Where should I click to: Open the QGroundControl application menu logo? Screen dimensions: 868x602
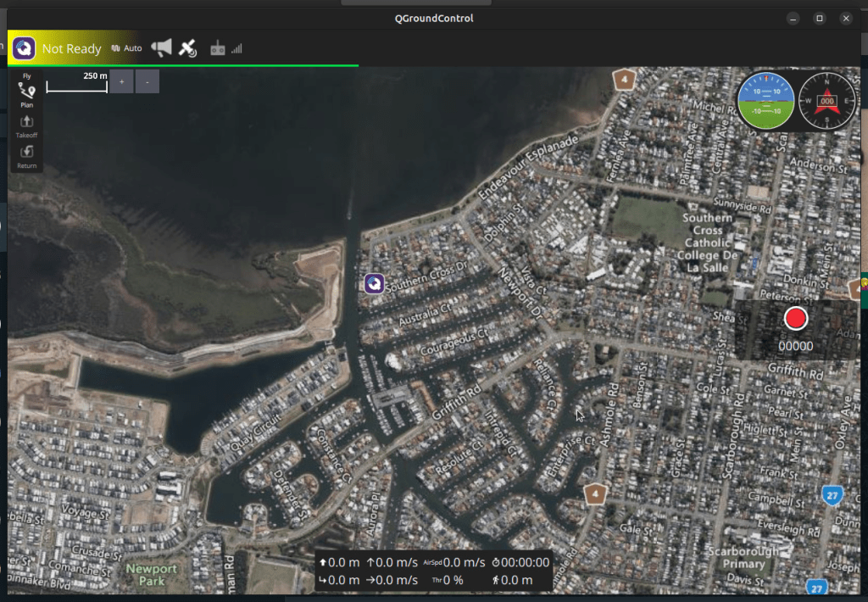(x=25, y=47)
